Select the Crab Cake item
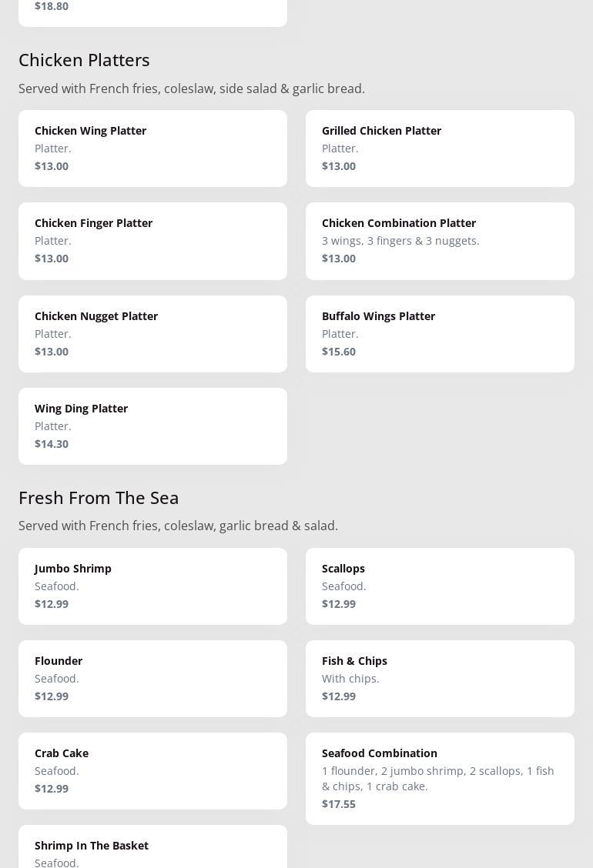This screenshot has height=868, width=593. click(152, 770)
